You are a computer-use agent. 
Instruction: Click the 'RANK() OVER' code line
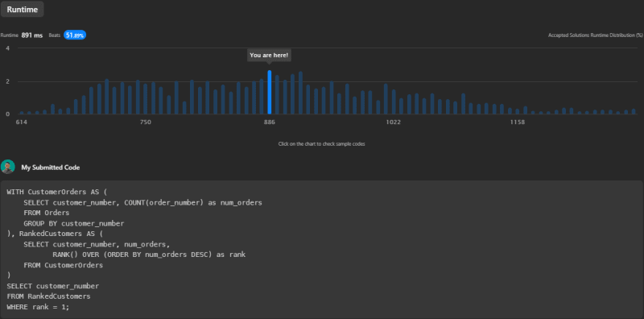(x=149, y=255)
